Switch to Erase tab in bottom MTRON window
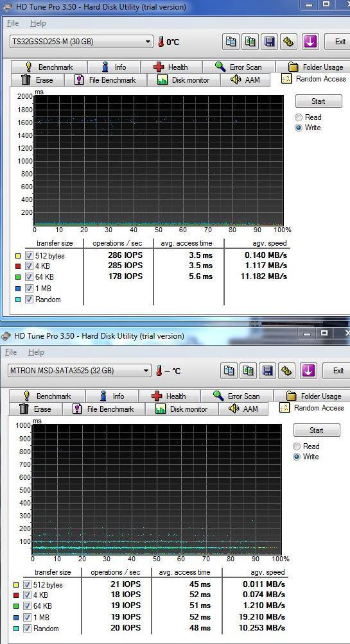Image resolution: width=350 pixels, height=644 pixels. pos(35,409)
